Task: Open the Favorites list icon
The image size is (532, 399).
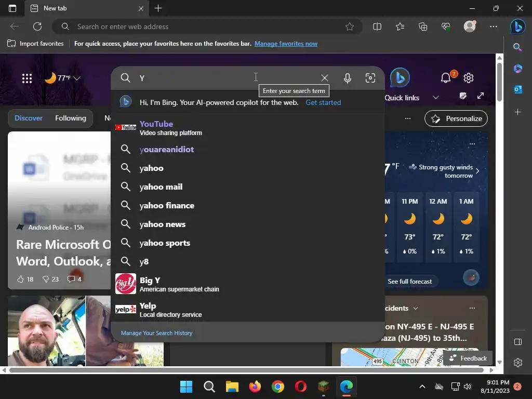Action: point(400,26)
